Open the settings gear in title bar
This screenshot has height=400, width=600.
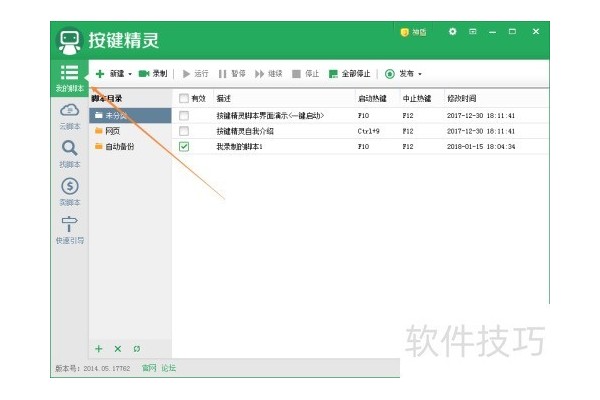point(453,31)
